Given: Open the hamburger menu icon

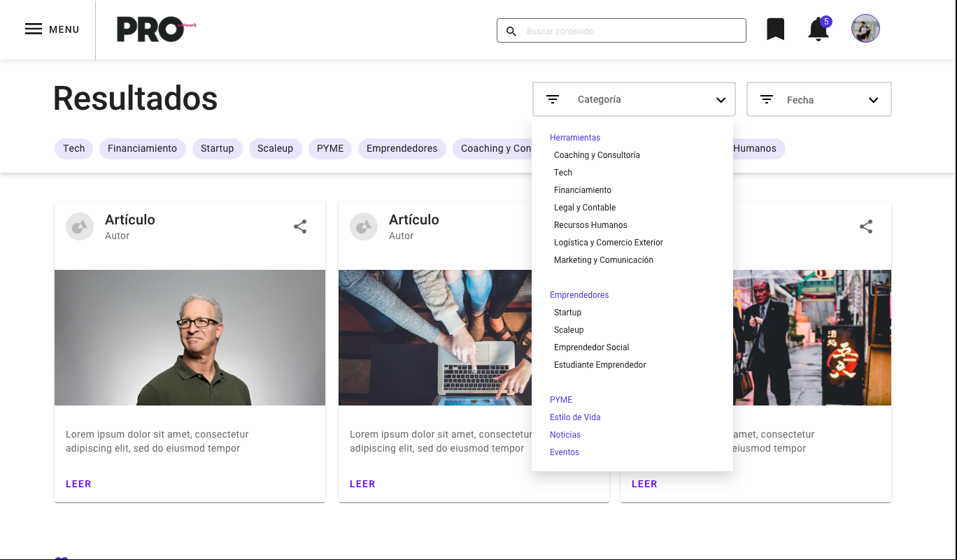Looking at the screenshot, I should tap(34, 29).
